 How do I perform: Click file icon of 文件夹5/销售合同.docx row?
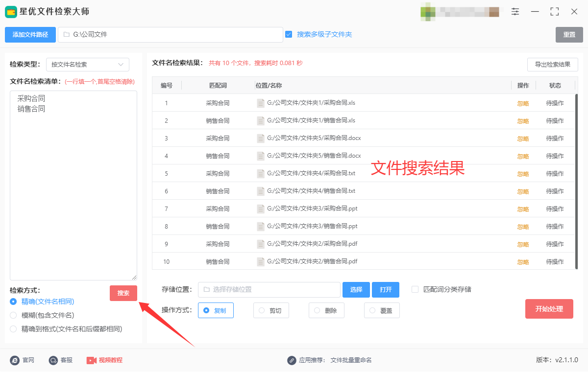pos(261,156)
